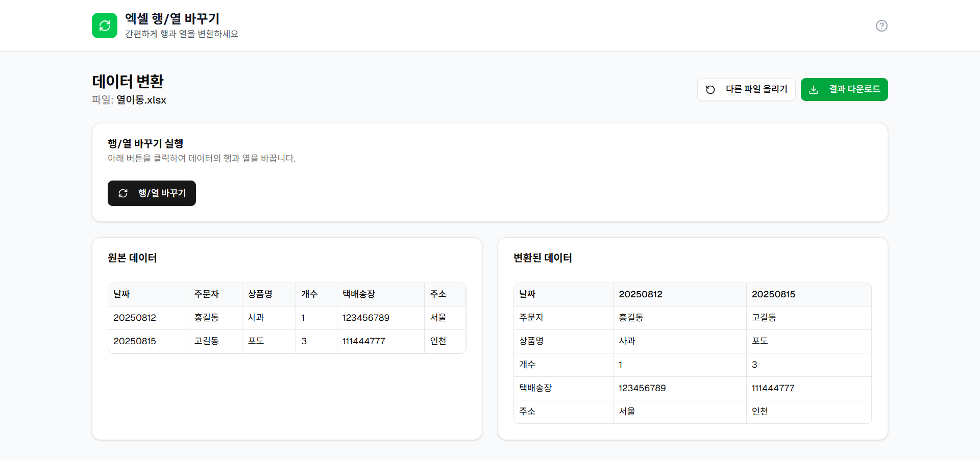
Task: Open the help question mark icon
Action: coord(881,25)
